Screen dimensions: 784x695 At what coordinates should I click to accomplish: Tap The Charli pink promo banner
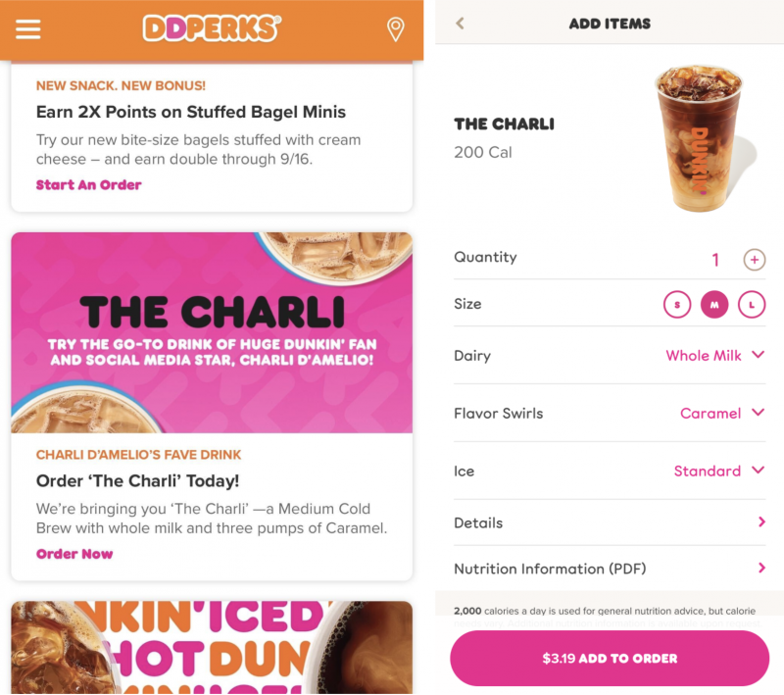(x=212, y=332)
